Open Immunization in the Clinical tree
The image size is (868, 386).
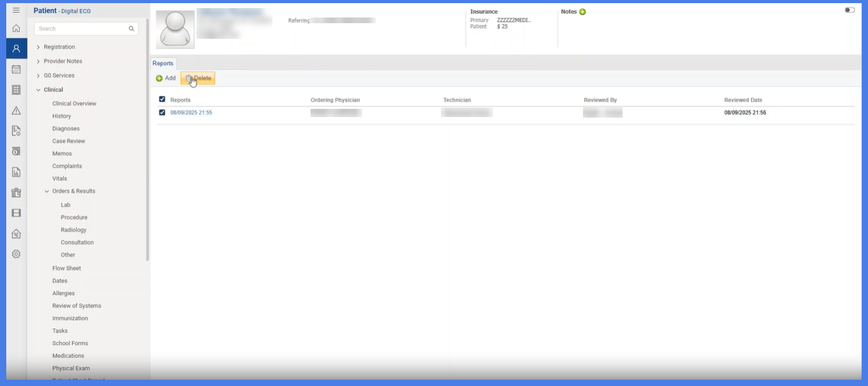[70, 318]
